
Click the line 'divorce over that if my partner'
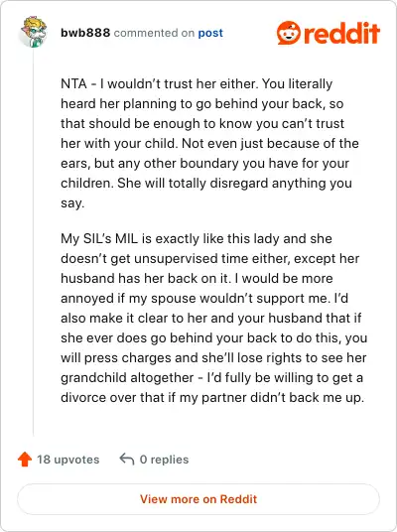[212, 398]
